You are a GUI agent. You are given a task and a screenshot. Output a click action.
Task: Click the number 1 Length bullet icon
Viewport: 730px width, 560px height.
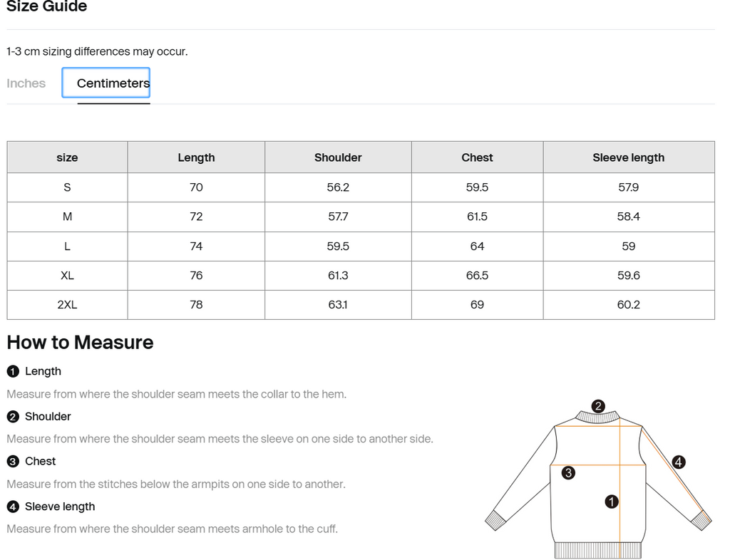click(13, 371)
